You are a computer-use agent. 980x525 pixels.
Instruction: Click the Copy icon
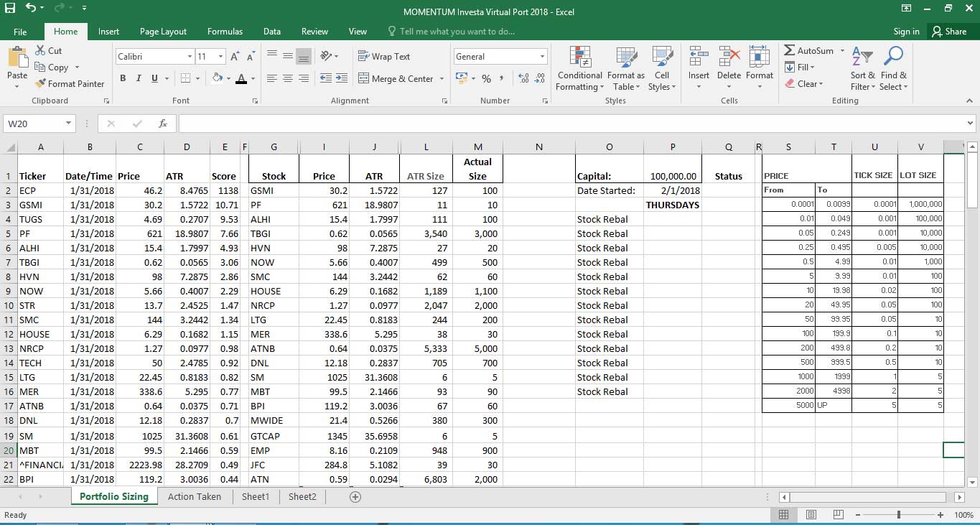pos(40,67)
